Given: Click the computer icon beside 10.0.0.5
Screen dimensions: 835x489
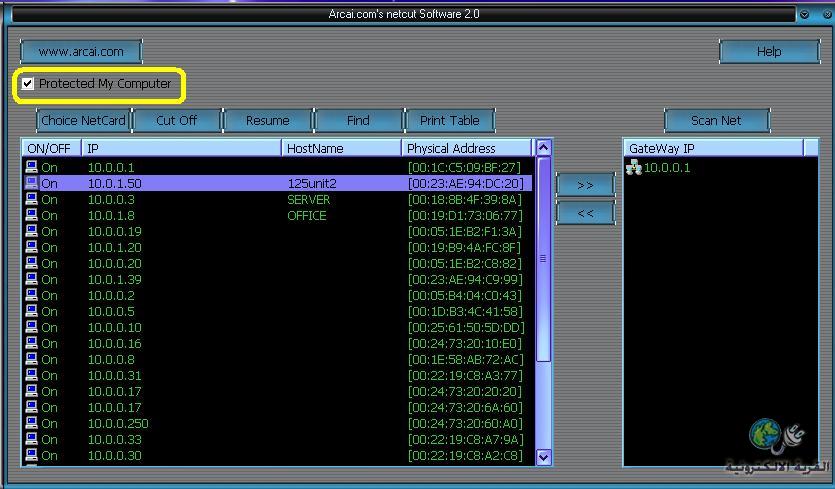Looking at the screenshot, I should (x=32, y=311).
